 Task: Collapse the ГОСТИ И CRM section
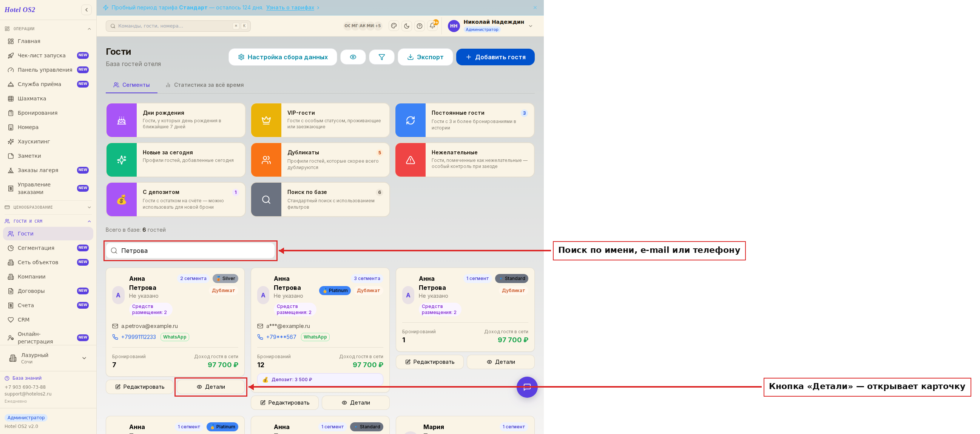click(48, 221)
